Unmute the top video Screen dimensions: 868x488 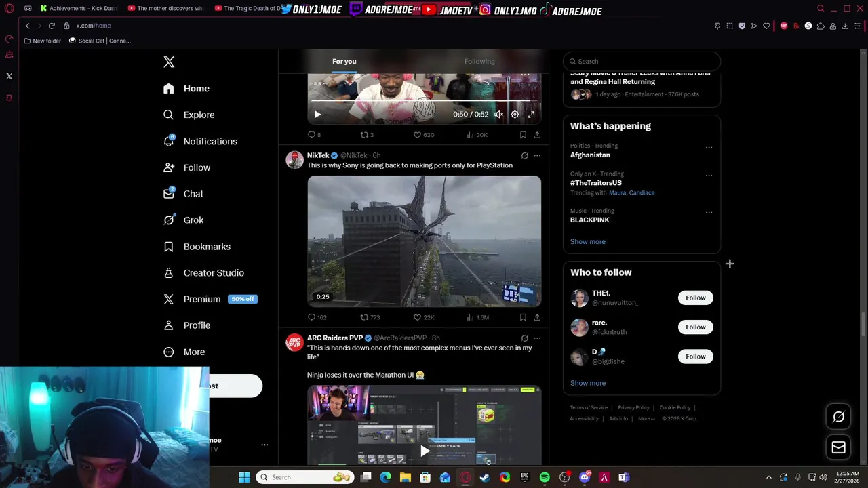[x=498, y=115]
